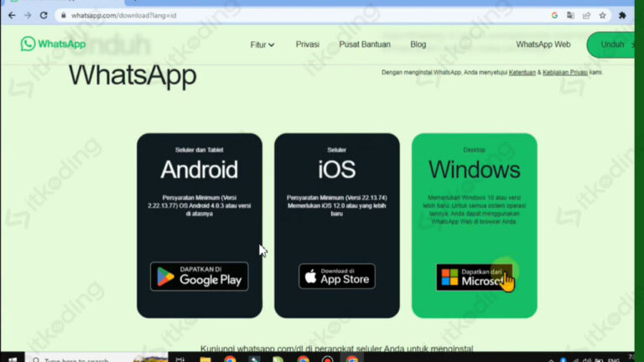Image resolution: width=644 pixels, height=362 pixels.
Task: Bookmark this page with the star icon
Action: pyautogui.click(x=603, y=16)
